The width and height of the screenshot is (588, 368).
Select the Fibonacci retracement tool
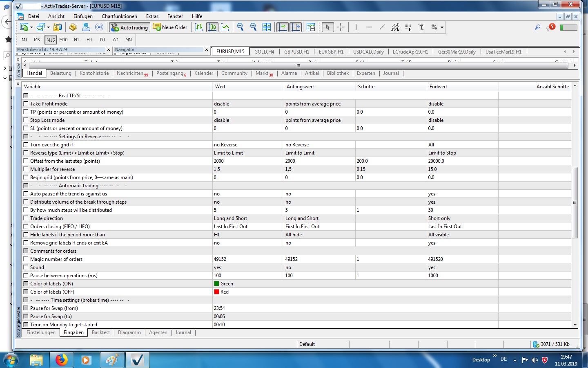coord(408,27)
